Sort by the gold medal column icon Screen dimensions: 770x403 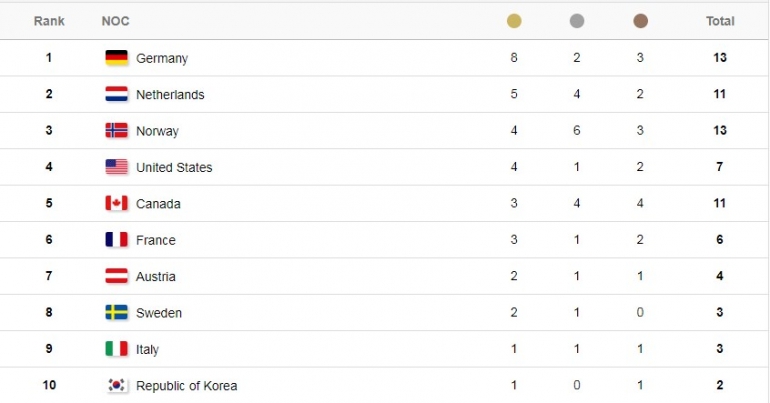point(514,21)
